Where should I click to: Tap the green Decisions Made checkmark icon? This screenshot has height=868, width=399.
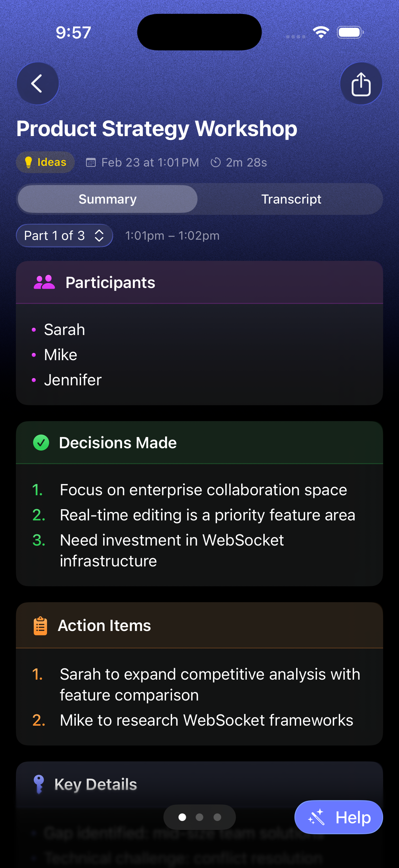pyautogui.click(x=41, y=442)
